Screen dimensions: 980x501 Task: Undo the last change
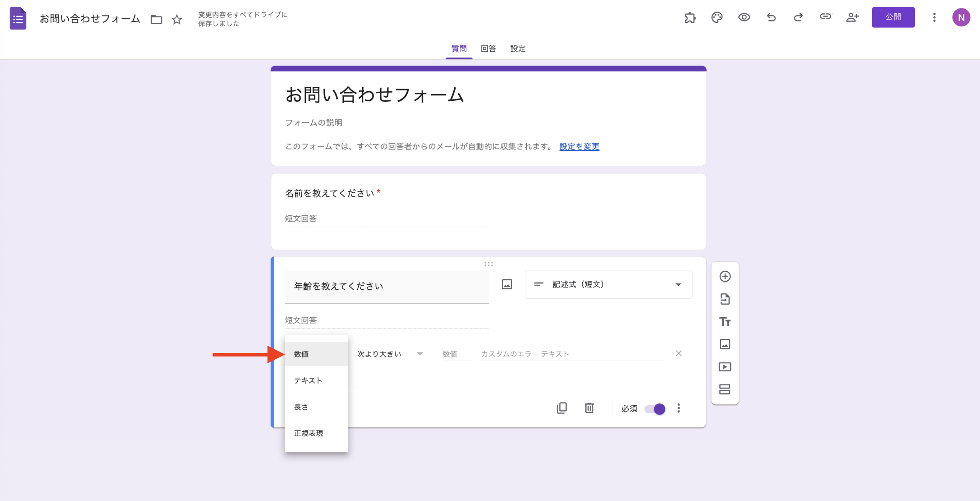click(771, 17)
